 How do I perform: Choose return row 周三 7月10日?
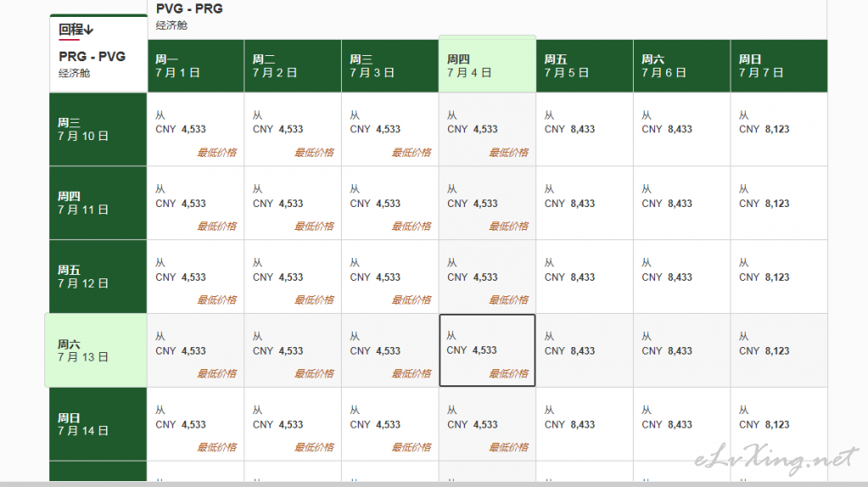click(x=98, y=130)
